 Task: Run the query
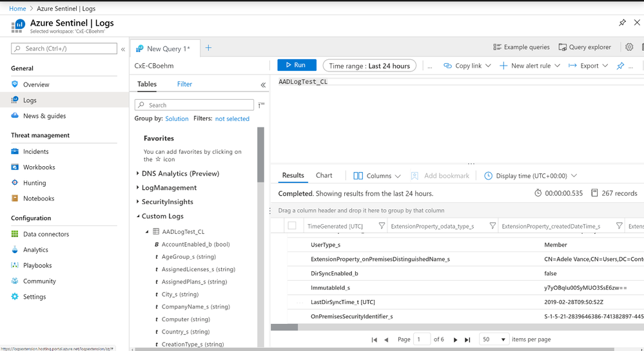point(297,65)
